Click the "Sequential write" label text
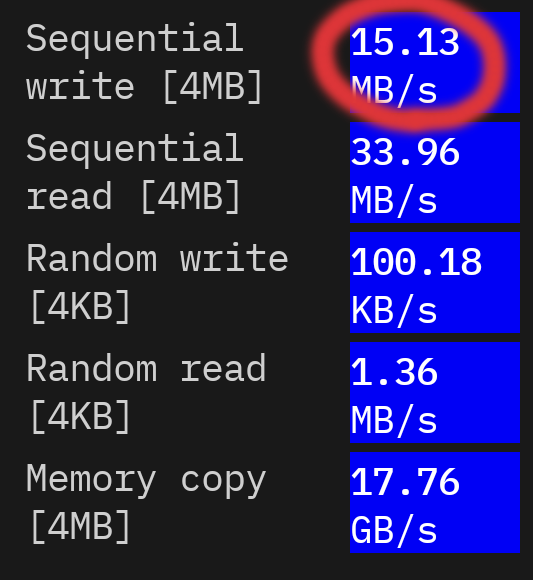 tap(135, 63)
